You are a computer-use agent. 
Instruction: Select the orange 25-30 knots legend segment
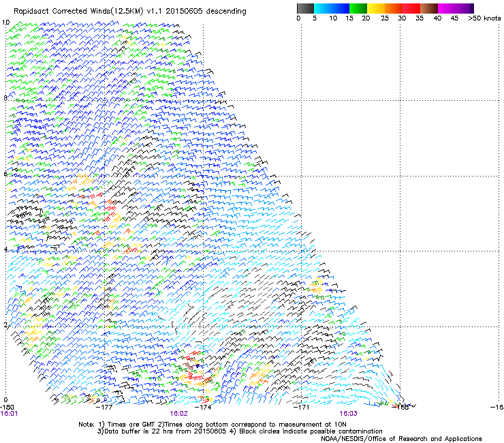tap(394, 8)
